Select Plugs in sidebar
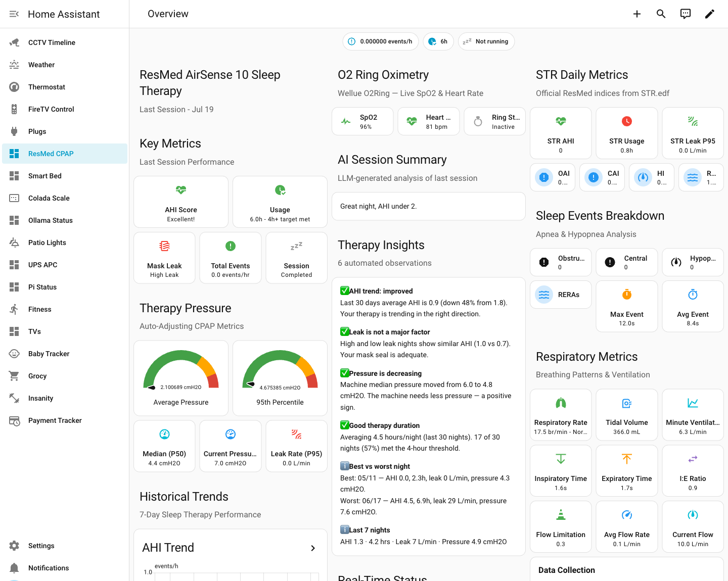 (x=65, y=131)
